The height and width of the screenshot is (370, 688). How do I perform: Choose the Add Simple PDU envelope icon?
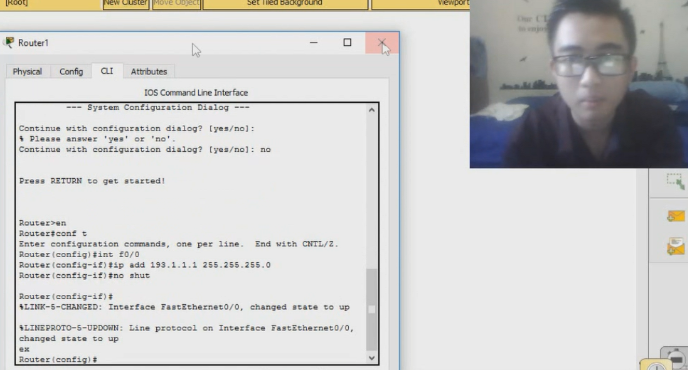click(676, 216)
